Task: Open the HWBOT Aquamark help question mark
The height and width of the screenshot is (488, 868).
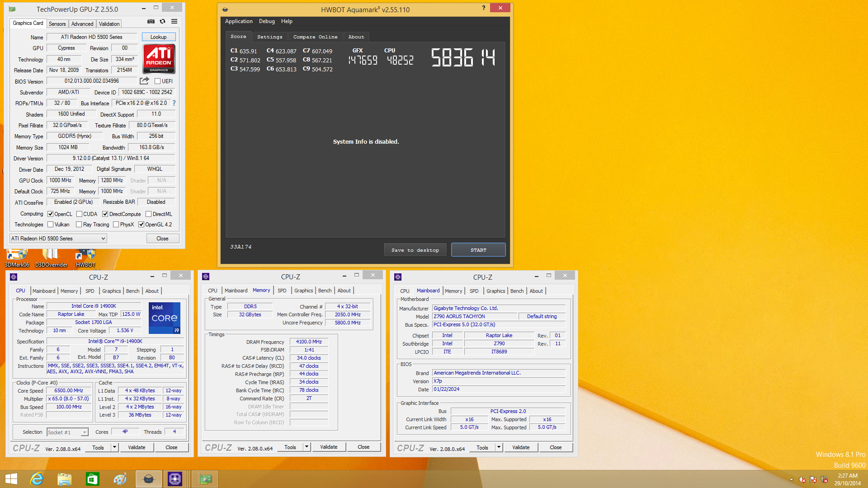Action: pos(484,8)
